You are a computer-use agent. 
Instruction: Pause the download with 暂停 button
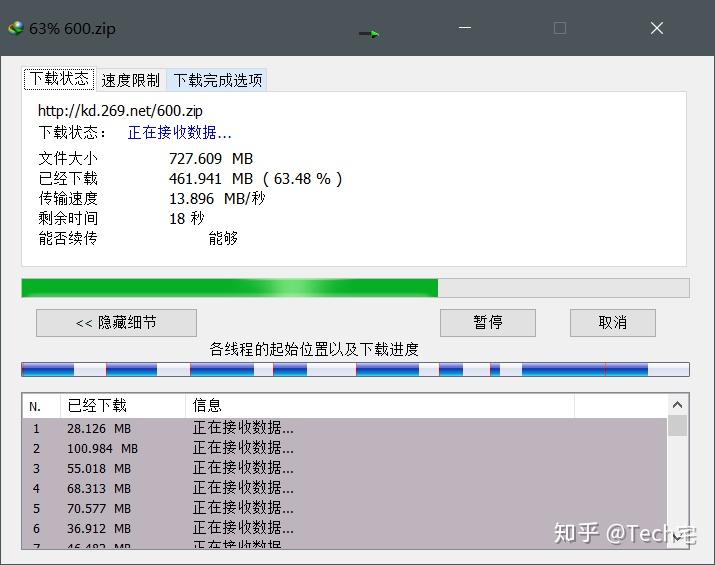487,323
